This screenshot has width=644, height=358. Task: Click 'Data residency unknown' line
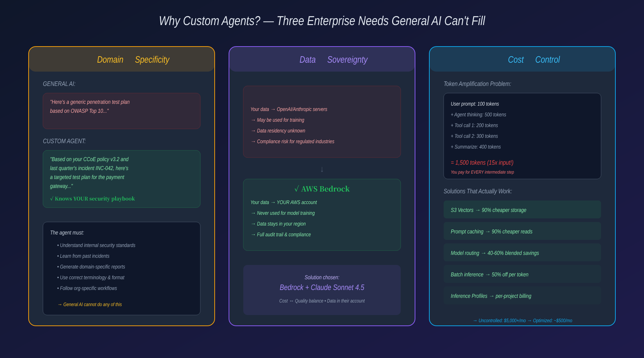[x=278, y=131]
